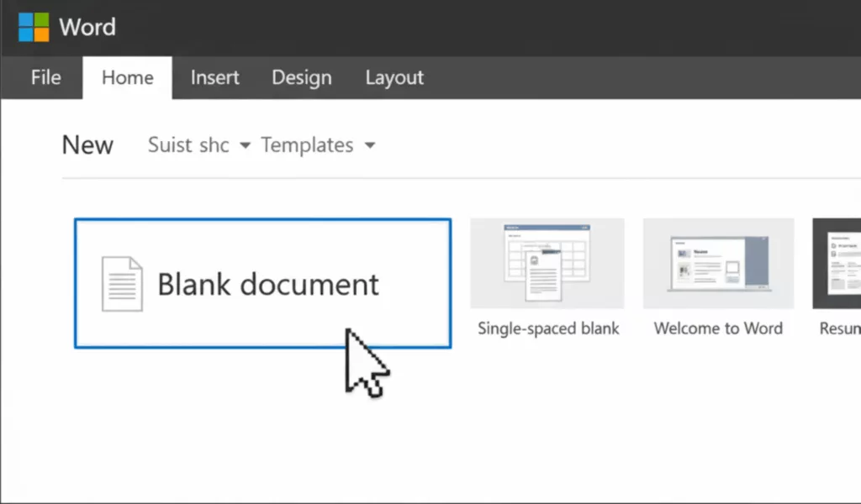Create a new Blank document
Viewport: 861px width, 504px height.
pos(263,283)
